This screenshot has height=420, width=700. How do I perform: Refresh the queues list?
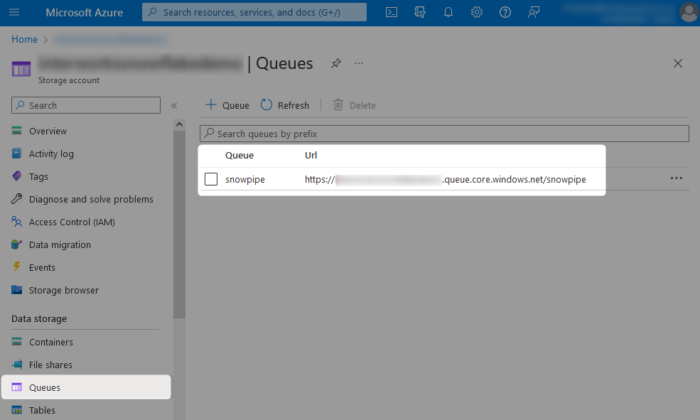pos(285,105)
